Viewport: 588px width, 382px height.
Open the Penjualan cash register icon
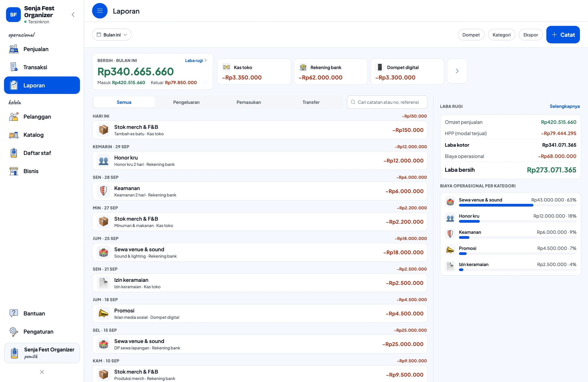point(13,49)
